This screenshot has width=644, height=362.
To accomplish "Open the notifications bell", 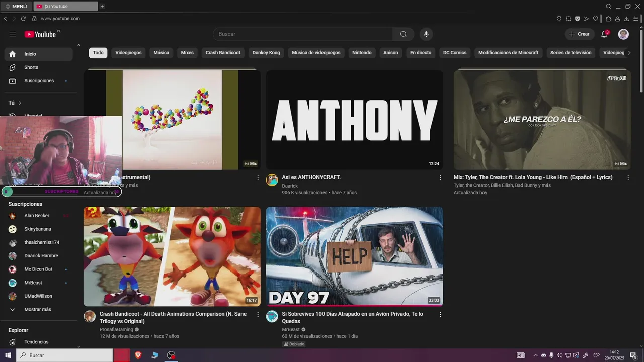I will pos(604,34).
